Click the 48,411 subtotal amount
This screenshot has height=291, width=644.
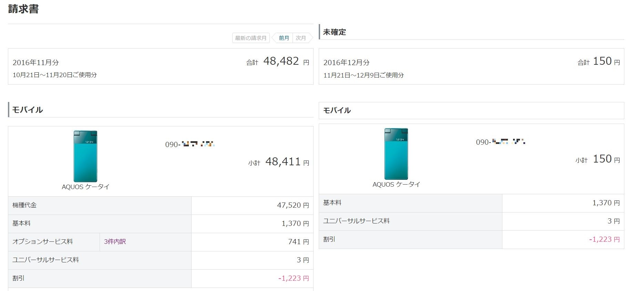(x=283, y=162)
